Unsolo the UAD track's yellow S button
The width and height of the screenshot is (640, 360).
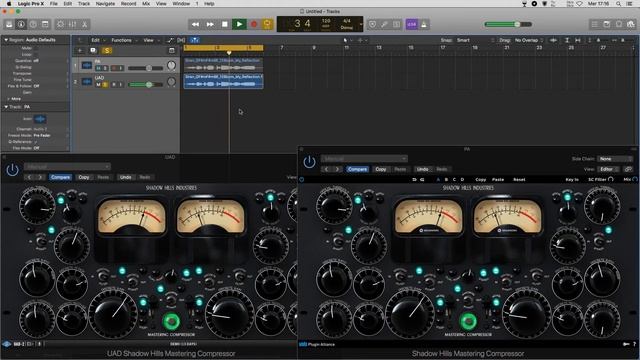click(105, 84)
